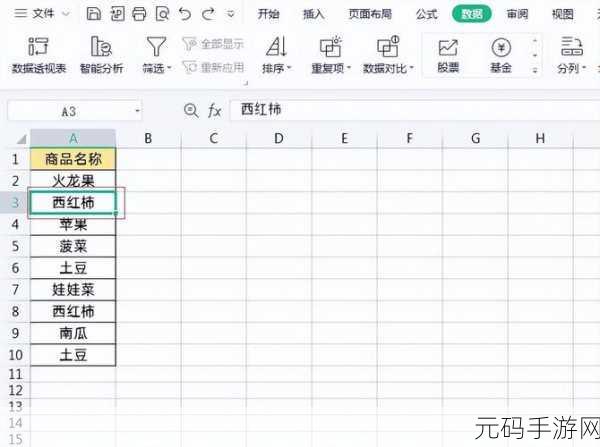Click cell A8 containing 西红柿
This screenshot has width=600, height=447.
pos(73,312)
